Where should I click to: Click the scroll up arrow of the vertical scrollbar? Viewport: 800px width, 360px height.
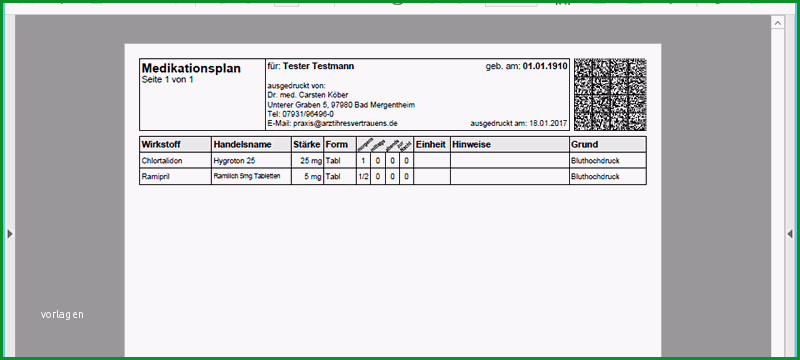778,22
